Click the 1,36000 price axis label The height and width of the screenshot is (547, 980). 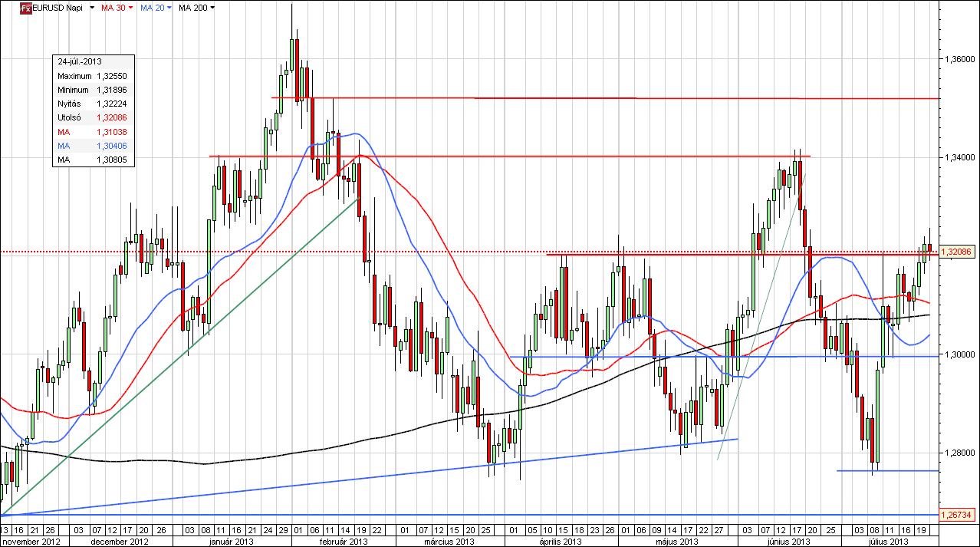pyautogui.click(x=960, y=59)
